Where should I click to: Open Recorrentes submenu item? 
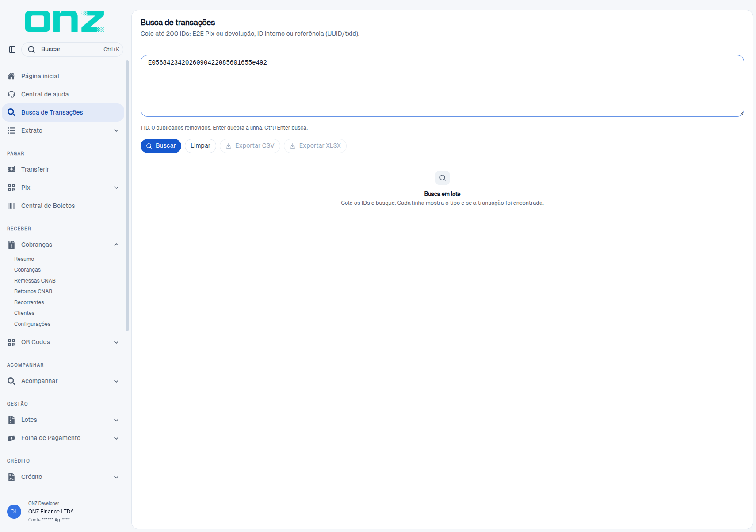pyautogui.click(x=29, y=302)
